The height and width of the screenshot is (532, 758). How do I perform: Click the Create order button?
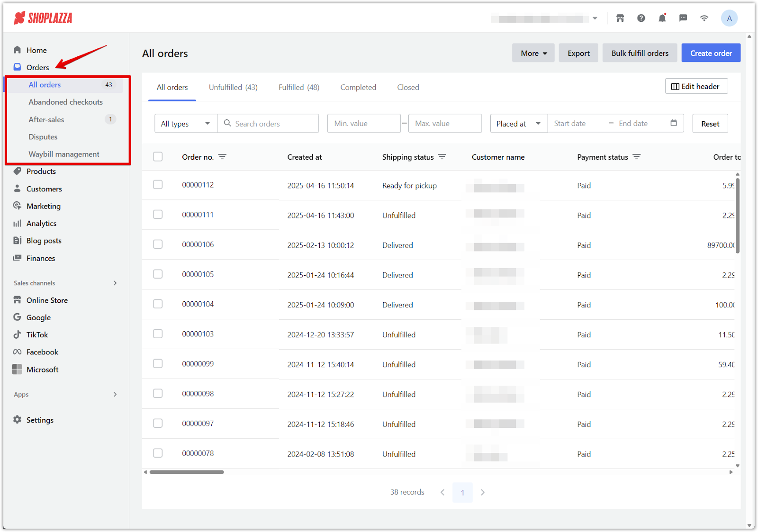[711, 53]
